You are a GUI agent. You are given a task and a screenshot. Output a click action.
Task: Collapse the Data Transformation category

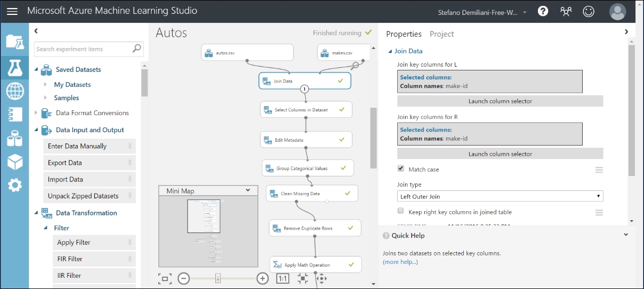click(36, 213)
